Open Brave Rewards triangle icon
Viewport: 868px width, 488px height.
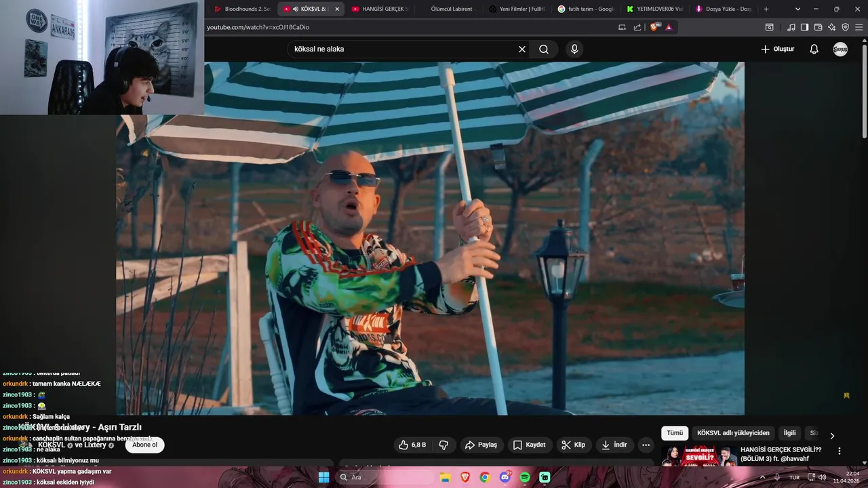(x=669, y=27)
